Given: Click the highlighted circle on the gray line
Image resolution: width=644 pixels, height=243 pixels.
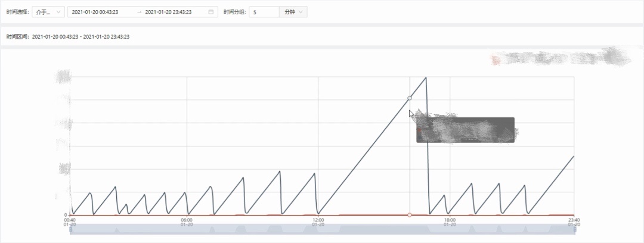Looking at the screenshot, I should pyautogui.click(x=409, y=98).
